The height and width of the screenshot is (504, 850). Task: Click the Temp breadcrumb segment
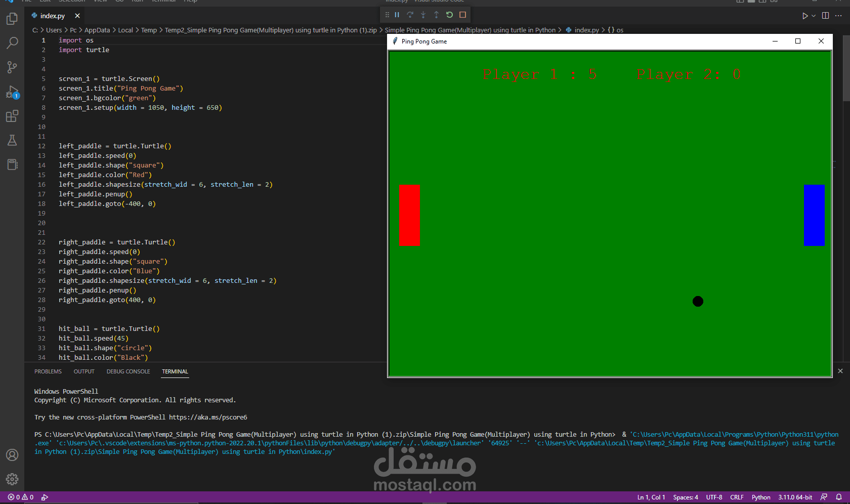[149, 30]
